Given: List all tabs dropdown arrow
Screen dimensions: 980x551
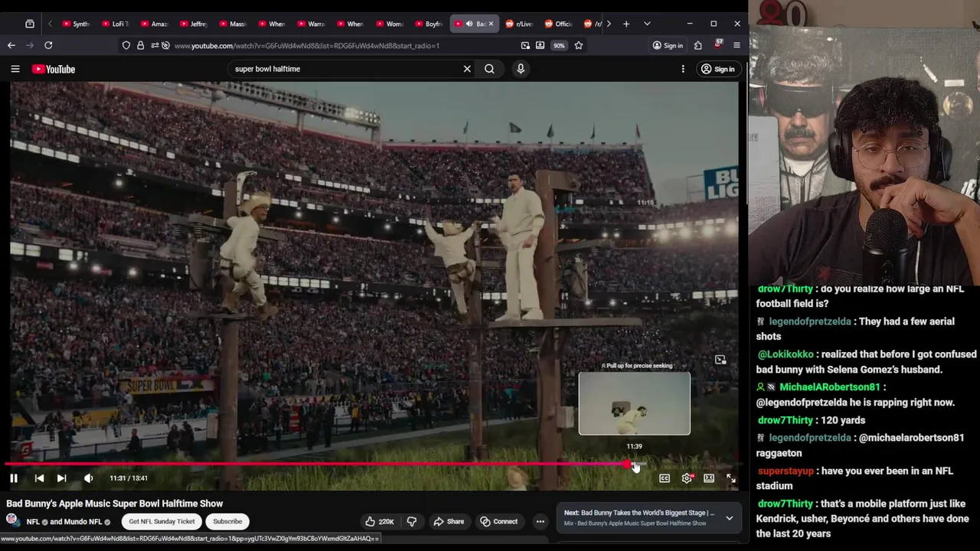Looking at the screenshot, I should point(647,24).
